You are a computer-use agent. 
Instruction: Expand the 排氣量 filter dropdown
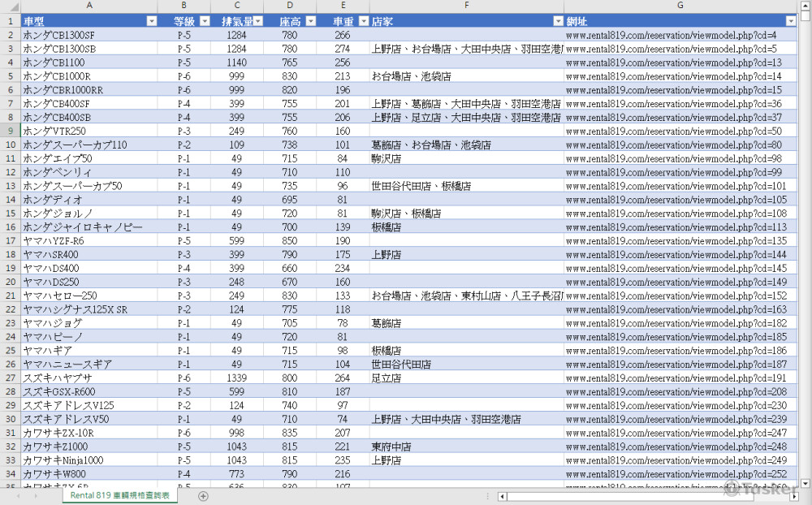pyautogui.click(x=257, y=22)
